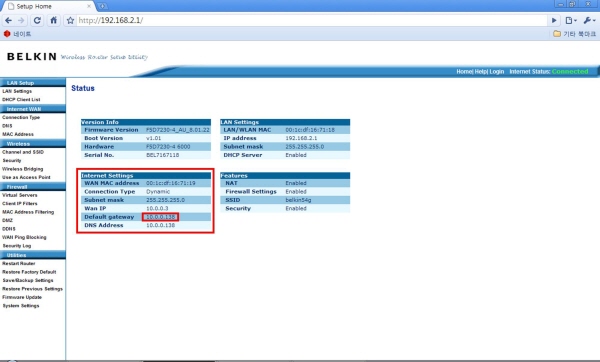Click serial number BEL7167118
Image resolution: width=600 pixels, height=362 pixels.
click(163, 155)
